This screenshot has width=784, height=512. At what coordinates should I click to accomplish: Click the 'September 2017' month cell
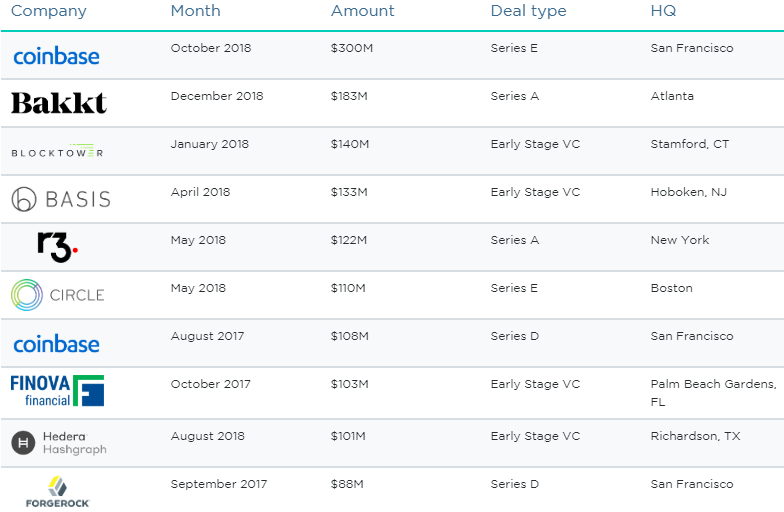click(x=218, y=484)
